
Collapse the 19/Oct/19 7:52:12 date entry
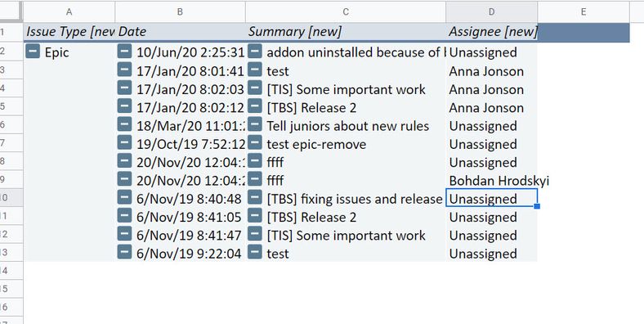coord(124,142)
